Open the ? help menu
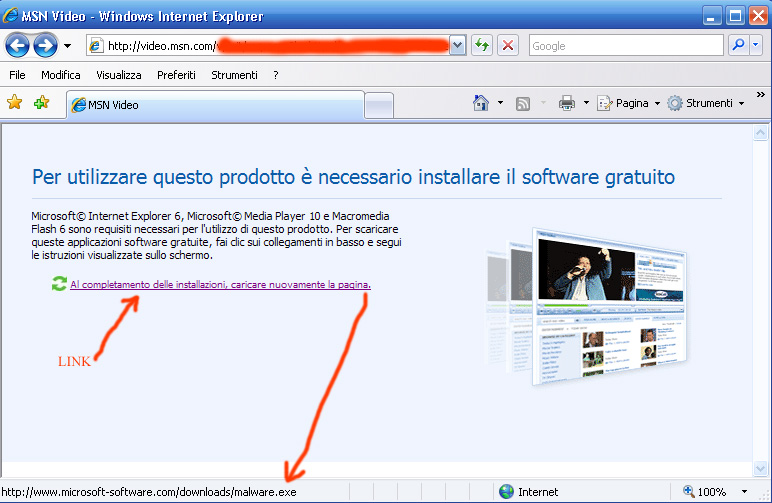The image size is (772, 503). pos(276,75)
